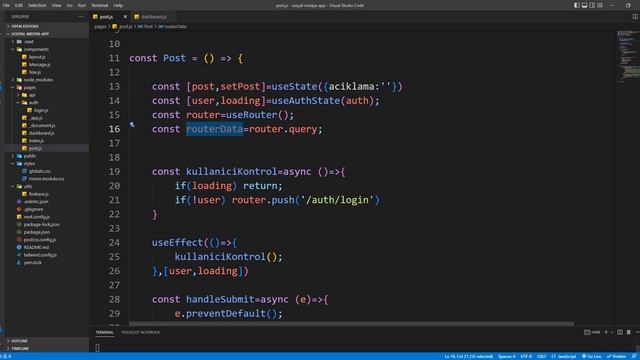The width and height of the screenshot is (640, 360).
Task: Open the Edit menu
Action: [x=19, y=5]
